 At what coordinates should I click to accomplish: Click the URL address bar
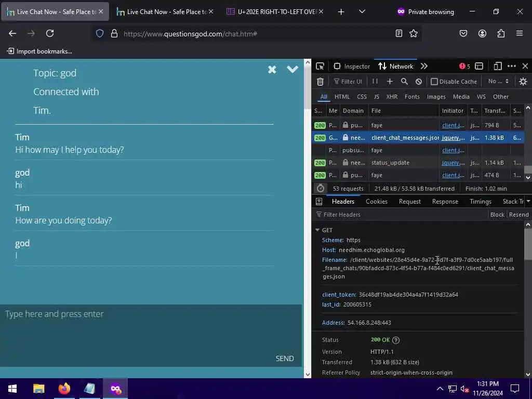pyautogui.click(x=256, y=34)
